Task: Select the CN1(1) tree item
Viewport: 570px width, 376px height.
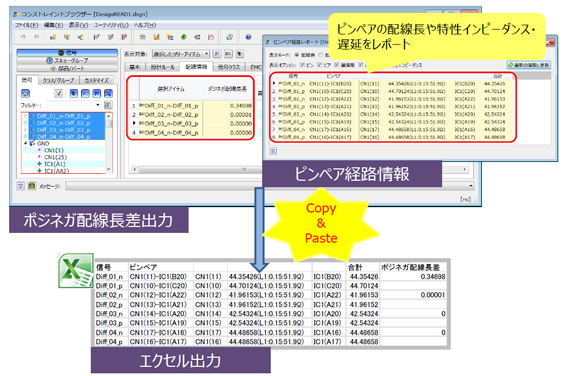Action: tap(54, 150)
